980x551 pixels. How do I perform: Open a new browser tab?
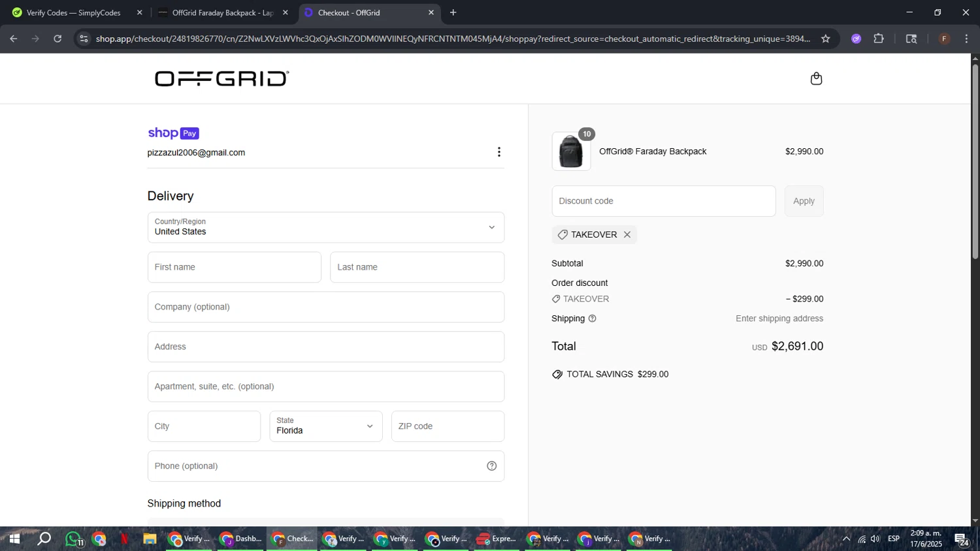coord(453,12)
